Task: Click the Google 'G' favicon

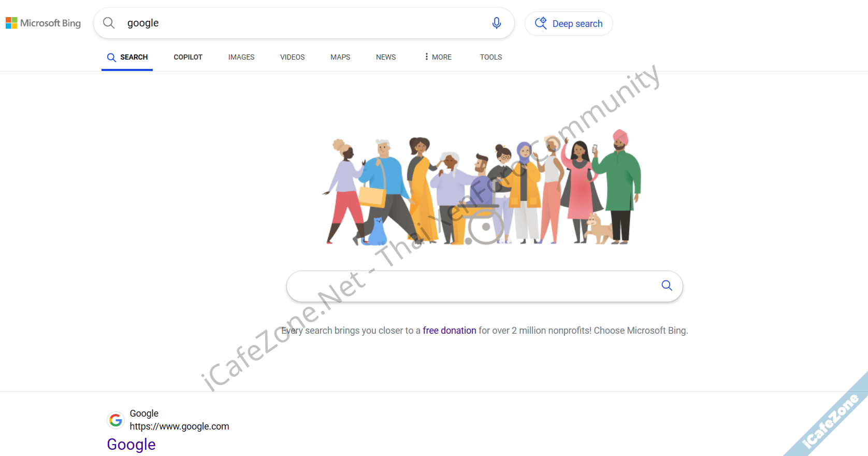Action: [x=116, y=420]
